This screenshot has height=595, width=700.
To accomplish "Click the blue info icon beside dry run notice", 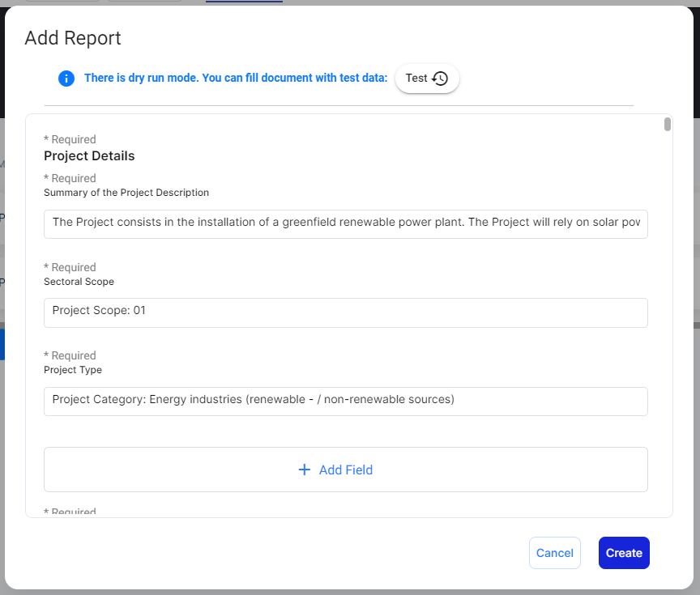I will tap(66, 79).
